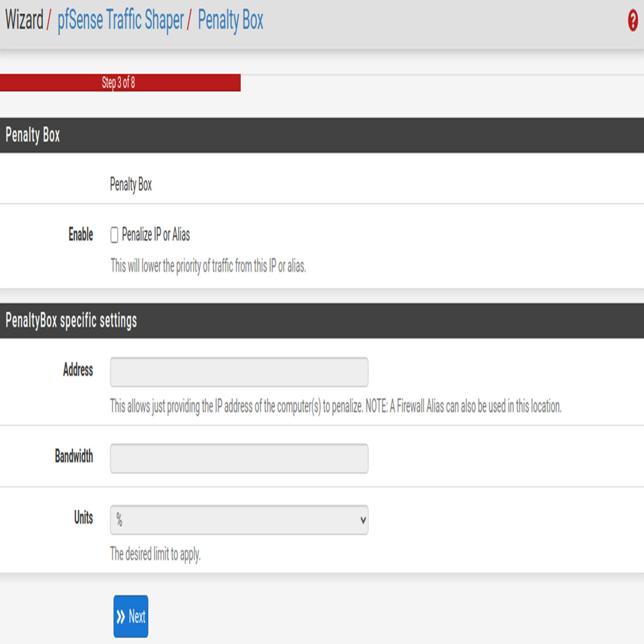Click the Next button
Viewport: 644px width, 644px height.
[x=131, y=616]
